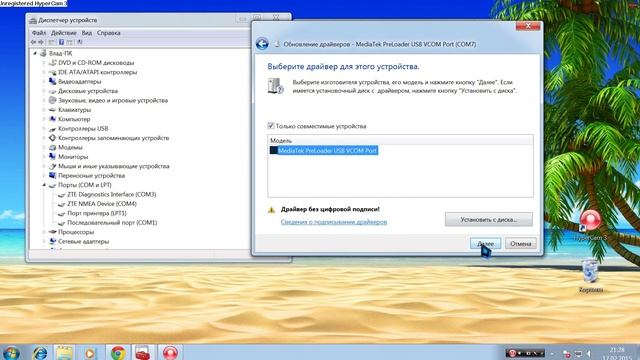Open the Windows Start menu orb
The height and width of the screenshot is (360, 640).
[11, 353]
